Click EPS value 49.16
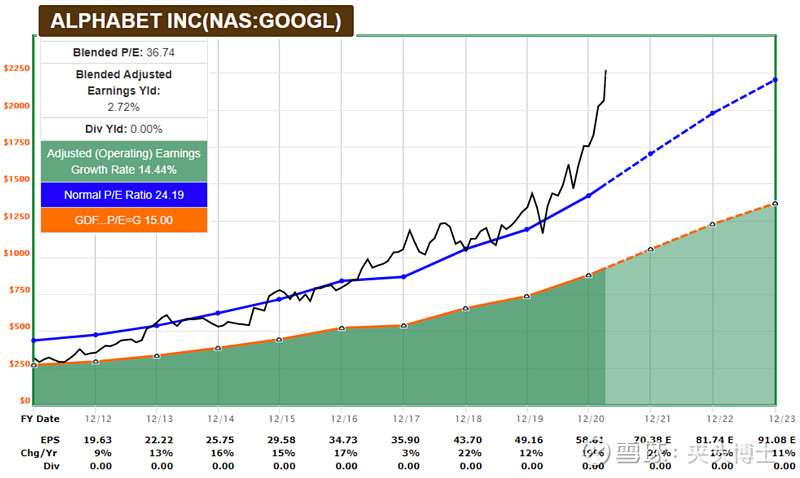This screenshot has height=478, width=800. pyautogui.click(x=530, y=440)
